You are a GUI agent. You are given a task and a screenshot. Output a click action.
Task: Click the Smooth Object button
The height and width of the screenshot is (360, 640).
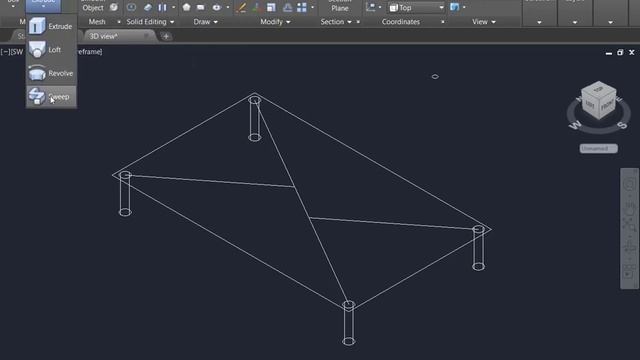[x=93, y=6]
